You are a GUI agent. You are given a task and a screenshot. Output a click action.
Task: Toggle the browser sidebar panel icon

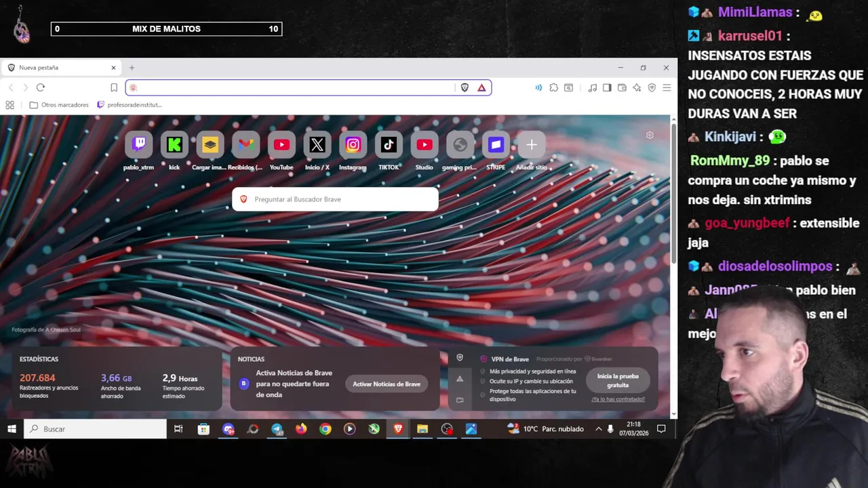click(607, 87)
